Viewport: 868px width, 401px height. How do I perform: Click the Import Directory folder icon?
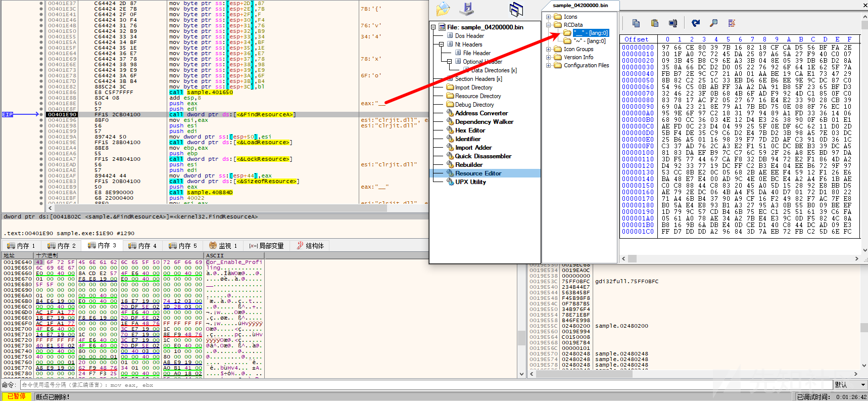450,87
